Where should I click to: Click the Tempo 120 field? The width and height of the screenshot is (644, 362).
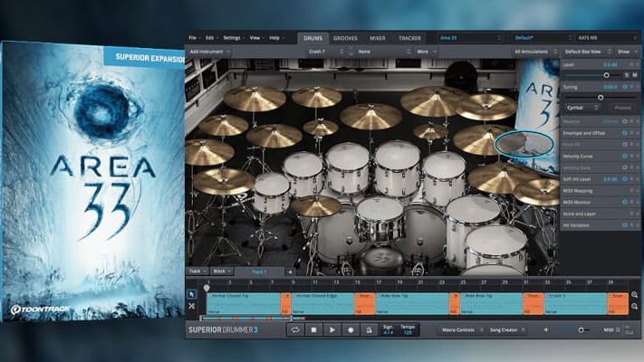tap(408, 330)
